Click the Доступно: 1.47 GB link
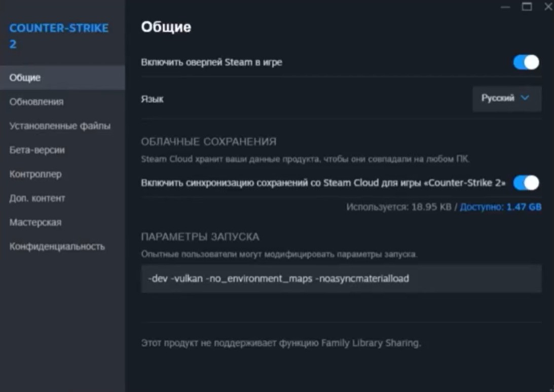Screen dimensions: 554x392 click(500, 207)
